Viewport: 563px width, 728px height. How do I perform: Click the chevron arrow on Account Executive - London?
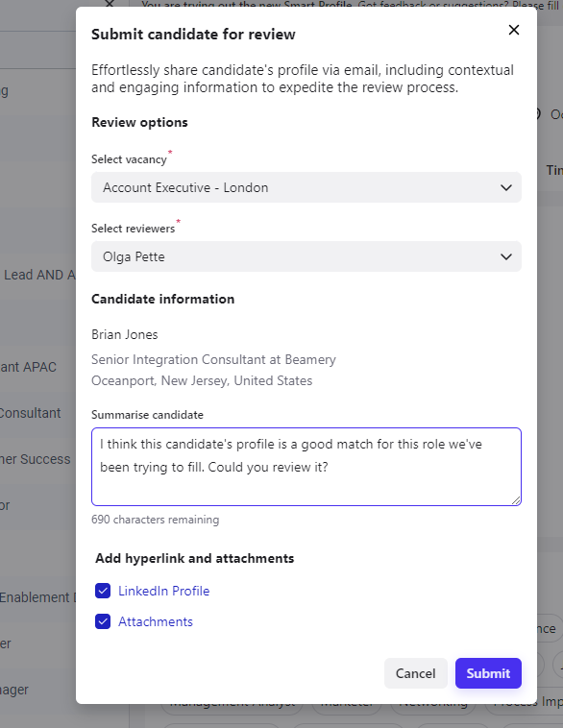tap(506, 188)
